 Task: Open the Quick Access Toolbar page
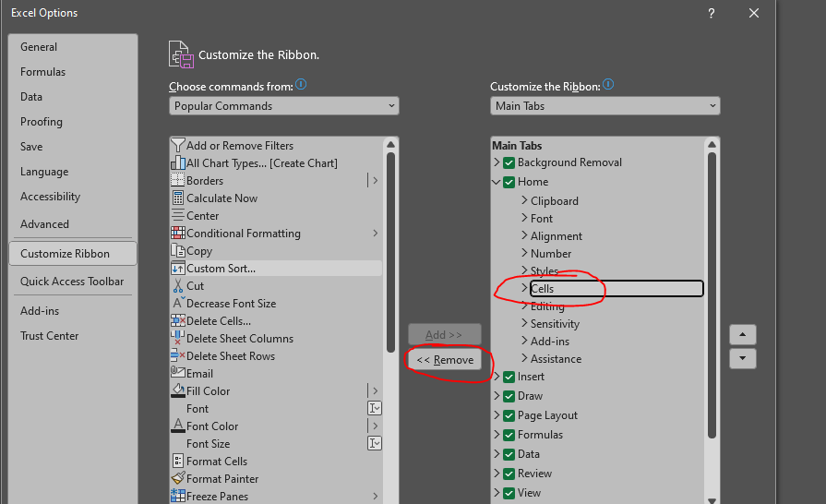pos(72,282)
